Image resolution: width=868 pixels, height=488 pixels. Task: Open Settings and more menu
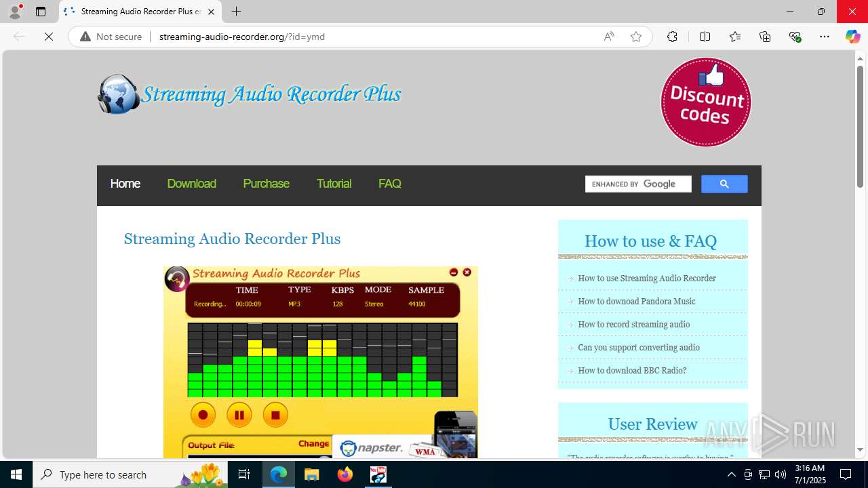(825, 37)
